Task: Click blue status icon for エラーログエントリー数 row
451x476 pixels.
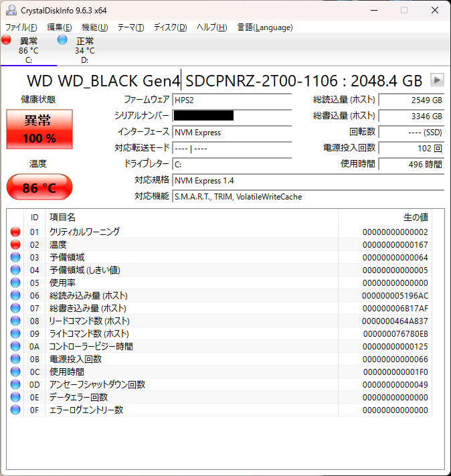Action: (x=15, y=410)
